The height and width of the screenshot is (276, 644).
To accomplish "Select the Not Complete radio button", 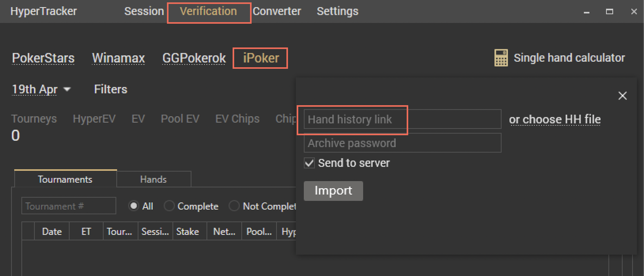I will click(x=234, y=206).
